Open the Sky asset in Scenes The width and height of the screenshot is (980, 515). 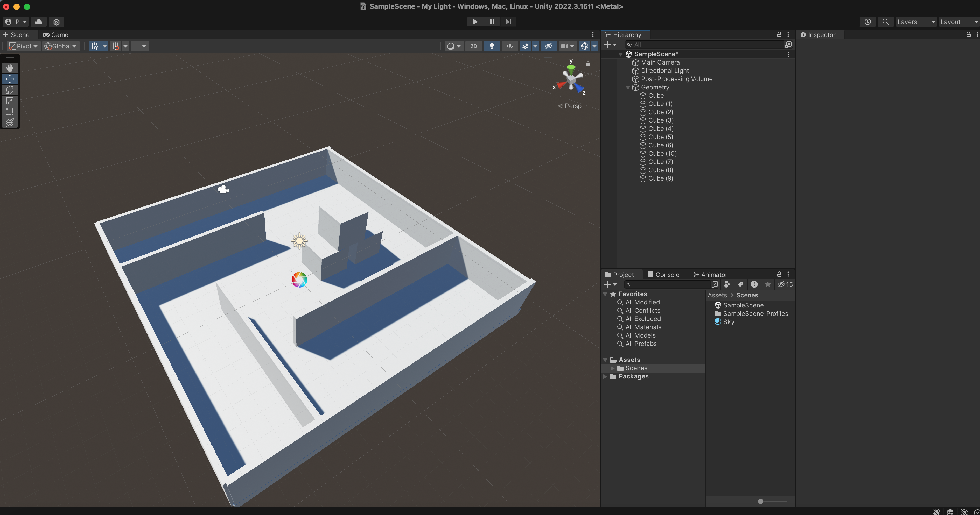[728, 322]
